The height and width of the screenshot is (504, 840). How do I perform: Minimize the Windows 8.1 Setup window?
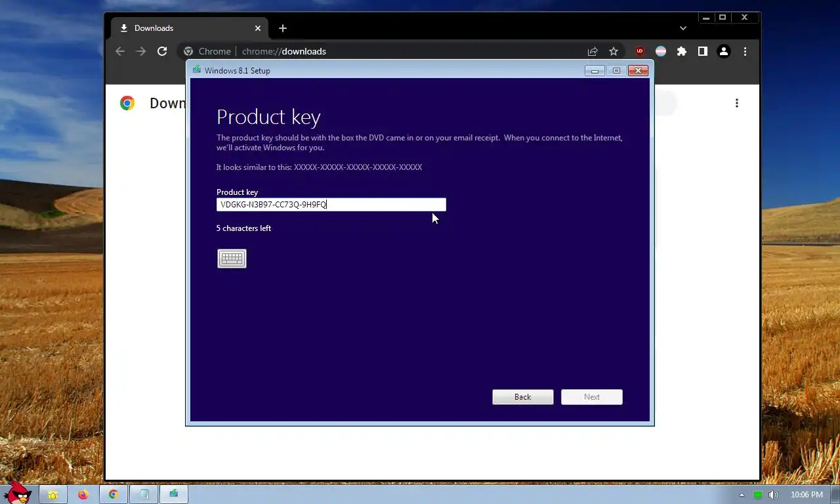pyautogui.click(x=595, y=71)
